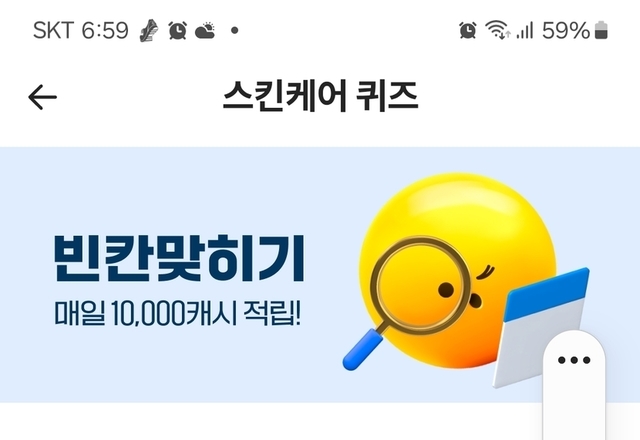640x440 pixels.
Task: Tap the yellow emoji face
Action: coord(458,271)
